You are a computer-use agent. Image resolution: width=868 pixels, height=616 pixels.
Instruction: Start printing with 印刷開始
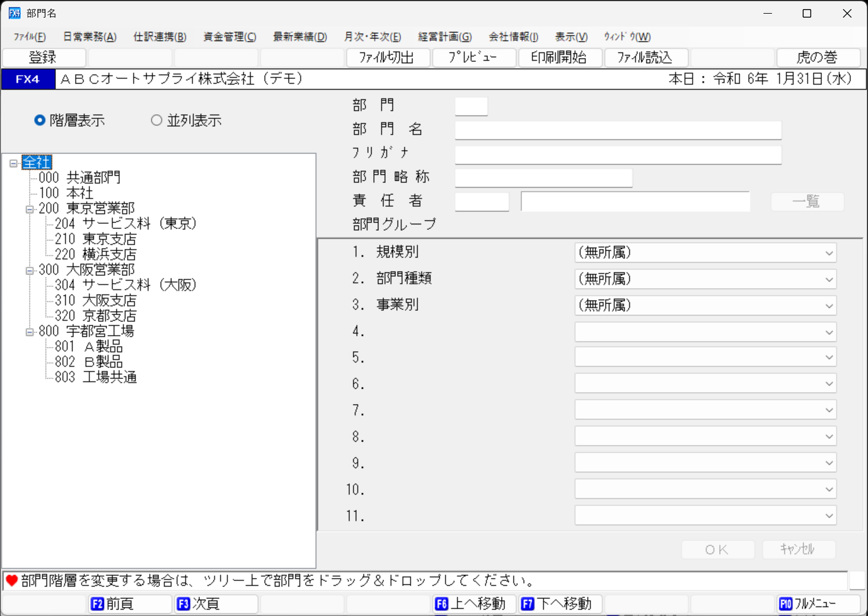click(560, 57)
